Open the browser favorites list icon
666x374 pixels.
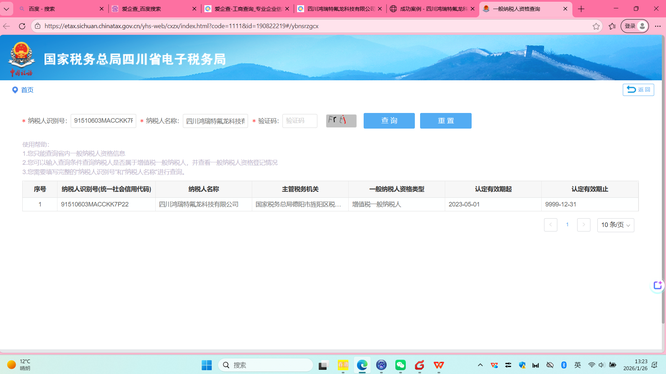click(612, 26)
